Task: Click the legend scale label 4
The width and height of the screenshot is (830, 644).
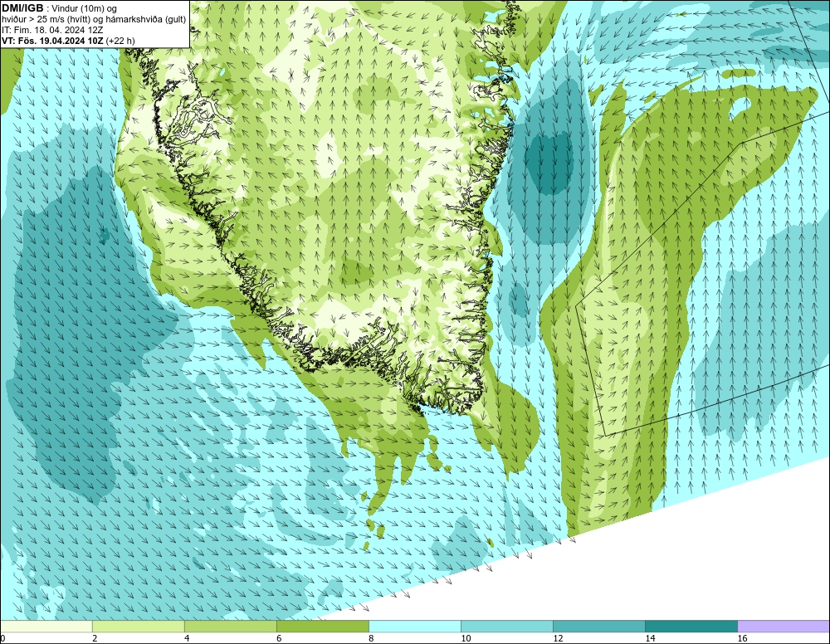Action: coord(187,638)
